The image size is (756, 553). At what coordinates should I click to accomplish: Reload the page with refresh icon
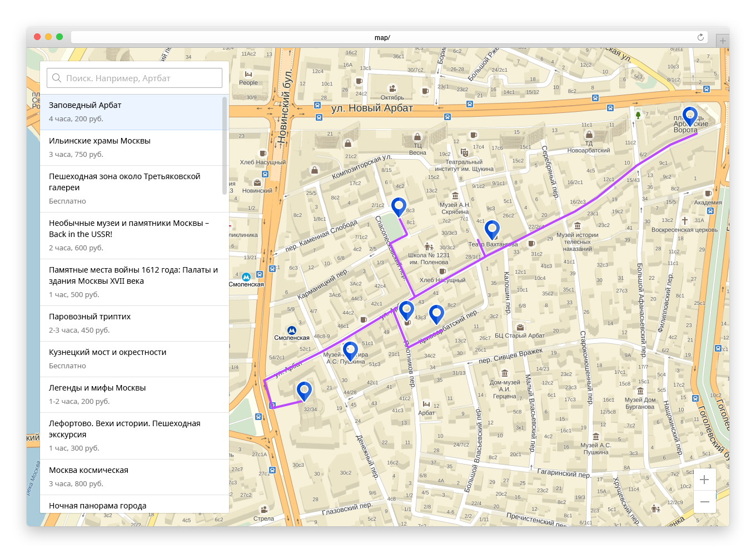click(x=700, y=37)
